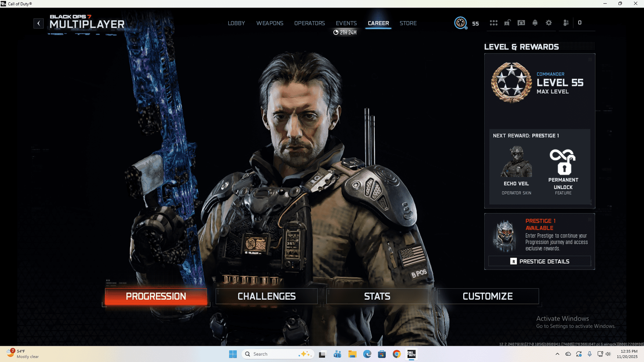Click the party count number 0
This screenshot has width=644, height=362.
click(x=580, y=23)
